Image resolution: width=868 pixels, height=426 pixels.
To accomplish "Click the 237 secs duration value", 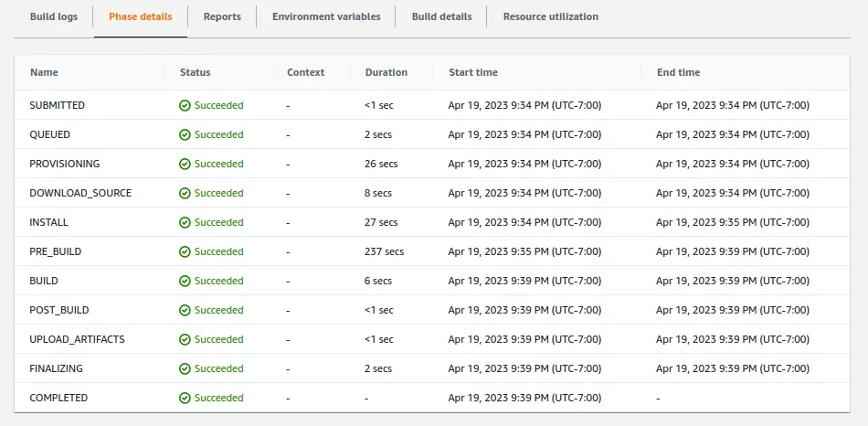I will pyautogui.click(x=384, y=251).
